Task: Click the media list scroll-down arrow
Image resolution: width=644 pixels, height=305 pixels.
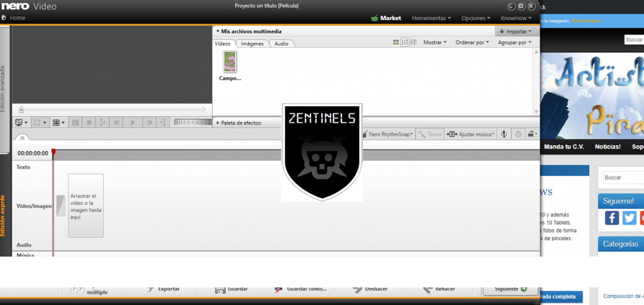Action: 536,112
